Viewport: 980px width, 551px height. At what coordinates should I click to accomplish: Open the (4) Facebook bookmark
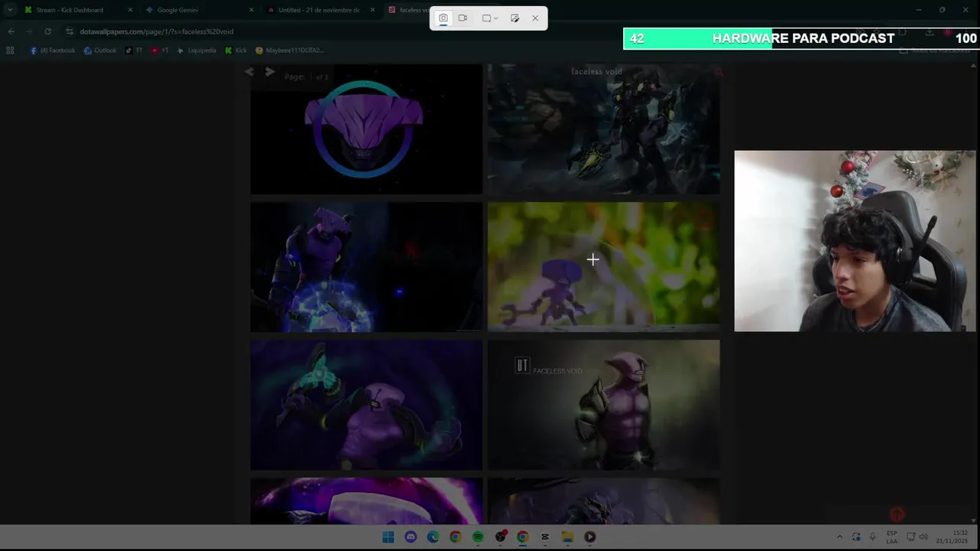(53, 51)
